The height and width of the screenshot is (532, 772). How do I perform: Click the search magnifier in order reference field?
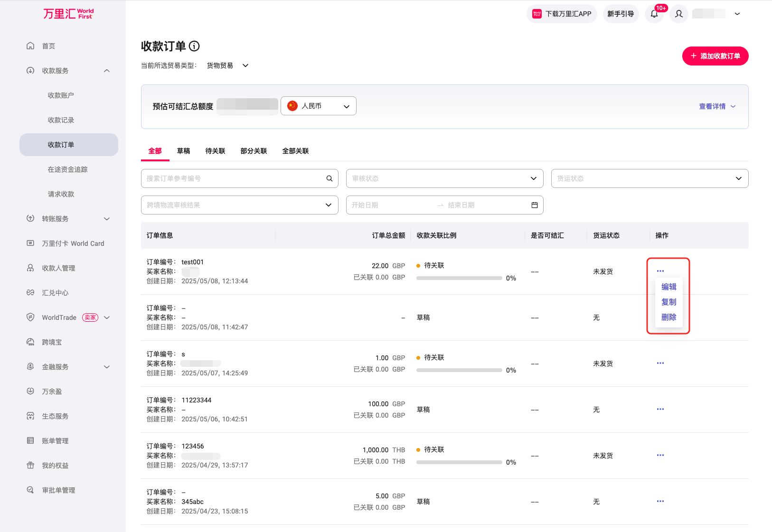pos(330,178)
